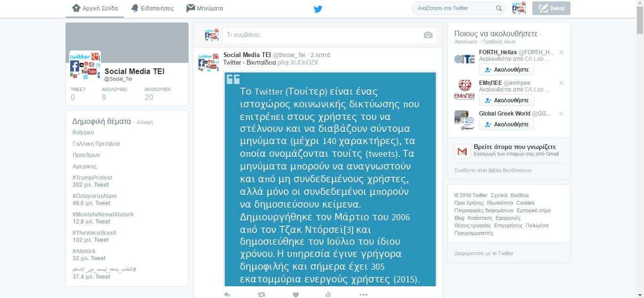Click Προβολή όλων in who to follow
This screenshot has height=298, width=644.
tap(499, 41)
